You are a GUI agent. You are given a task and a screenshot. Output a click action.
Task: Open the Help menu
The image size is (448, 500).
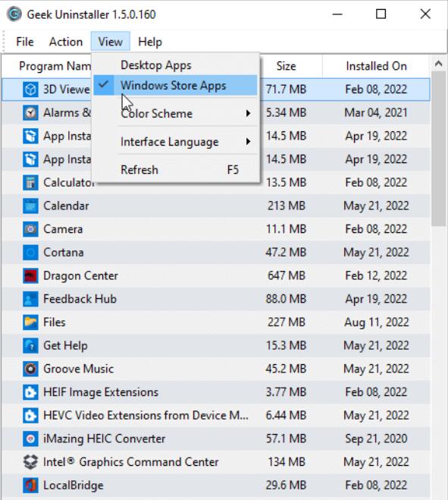(150, 42)
